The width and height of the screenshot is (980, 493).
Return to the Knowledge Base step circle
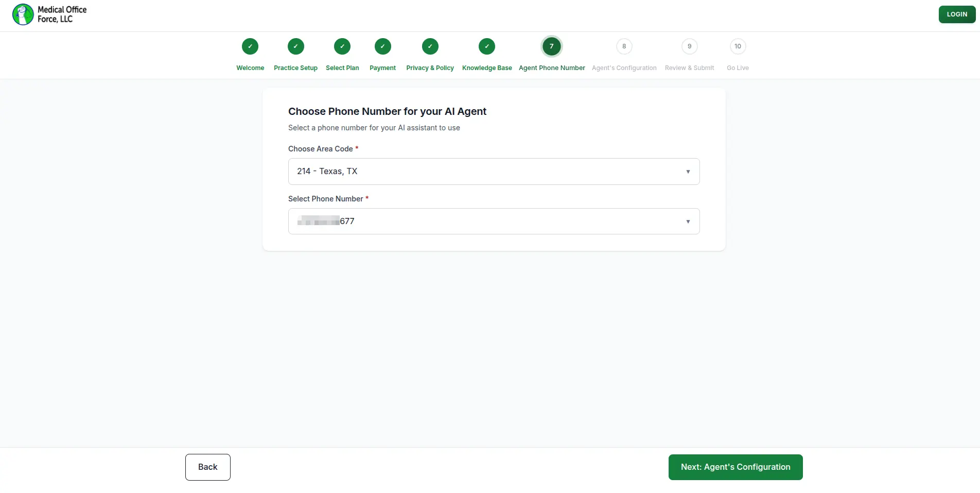coord(487,46)
